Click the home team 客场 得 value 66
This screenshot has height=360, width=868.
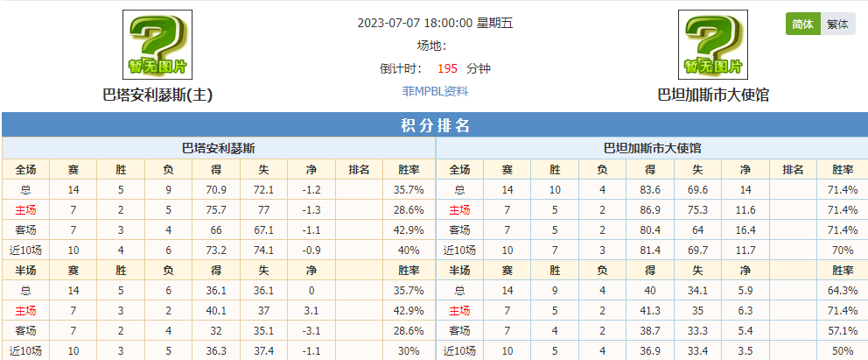click(x=216, y=229)
